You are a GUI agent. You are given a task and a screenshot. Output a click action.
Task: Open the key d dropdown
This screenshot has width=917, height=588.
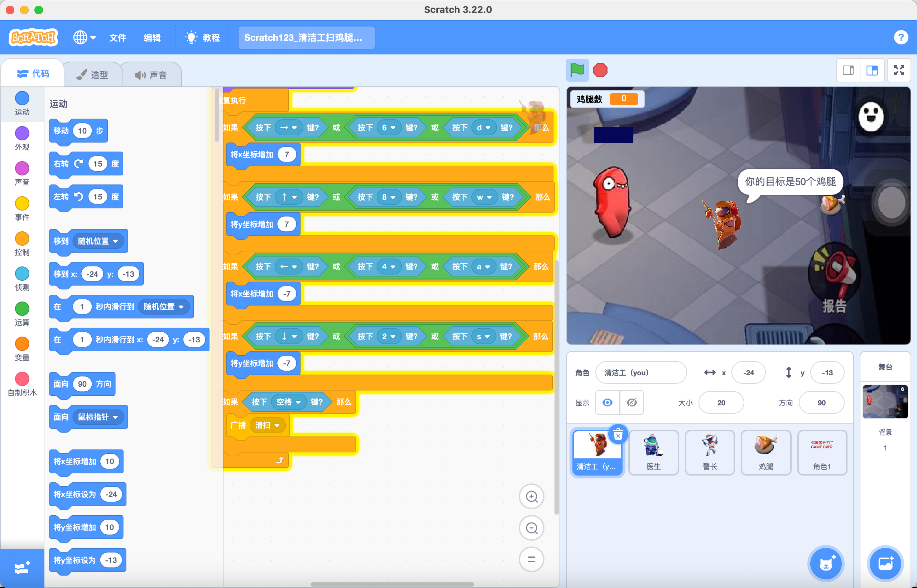(x=484, y=127)
